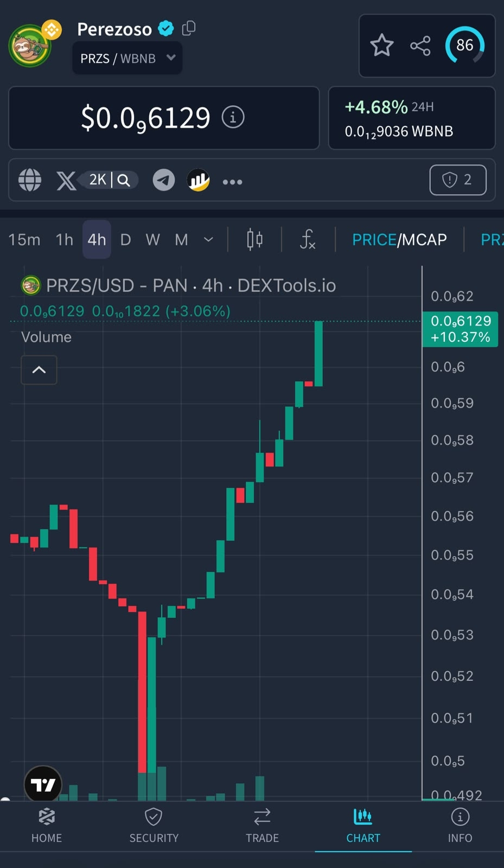504x868 pixels.
Task: Tap the 0.0₉6 price axis label
Action: point(448,367)
